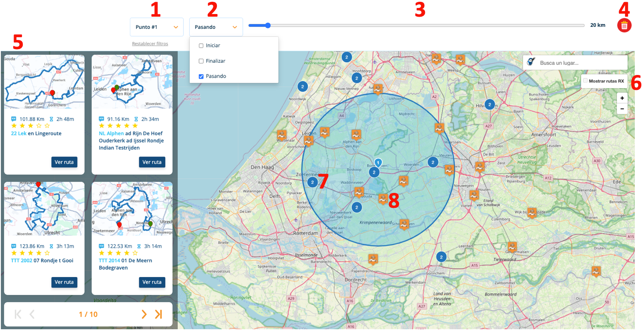The height and width of the screenshot is (331, 644).
Task: Select the orange route marker near Voorschoten
Action: coord(308,141)
